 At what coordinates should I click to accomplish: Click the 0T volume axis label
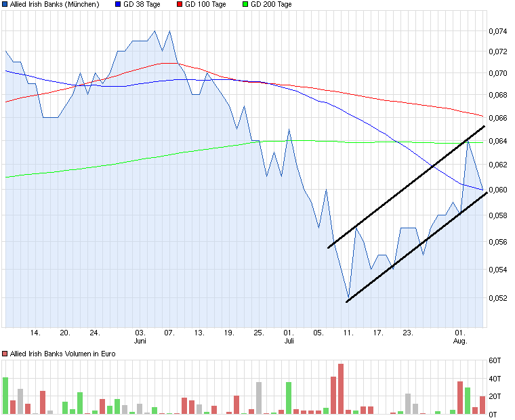(493, 415)
